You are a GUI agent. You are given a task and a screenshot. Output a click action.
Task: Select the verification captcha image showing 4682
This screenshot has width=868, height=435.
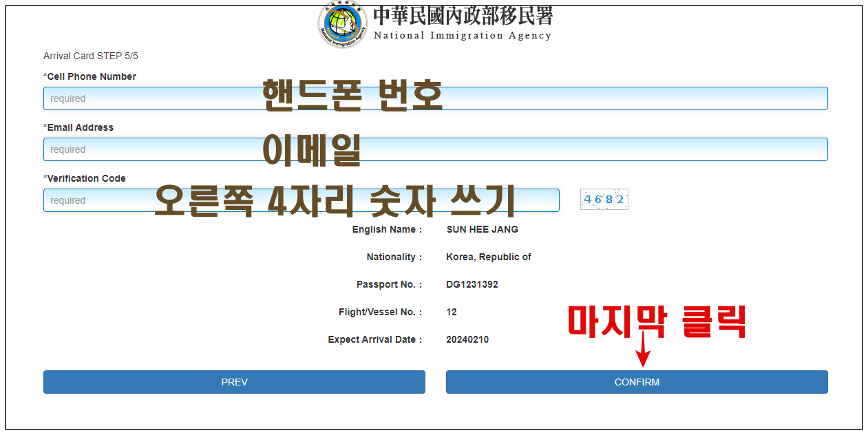pyautogui.click(x=604, y=199)
